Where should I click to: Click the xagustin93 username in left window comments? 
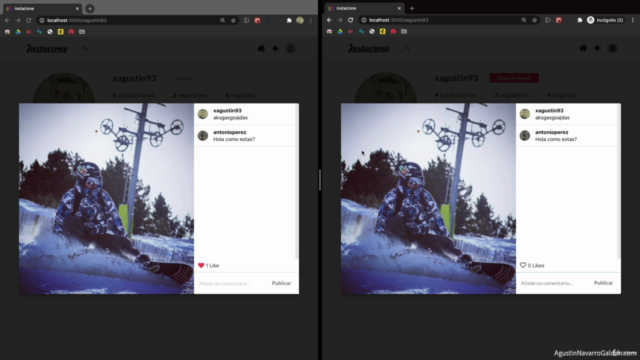click(x=227, y=111)
